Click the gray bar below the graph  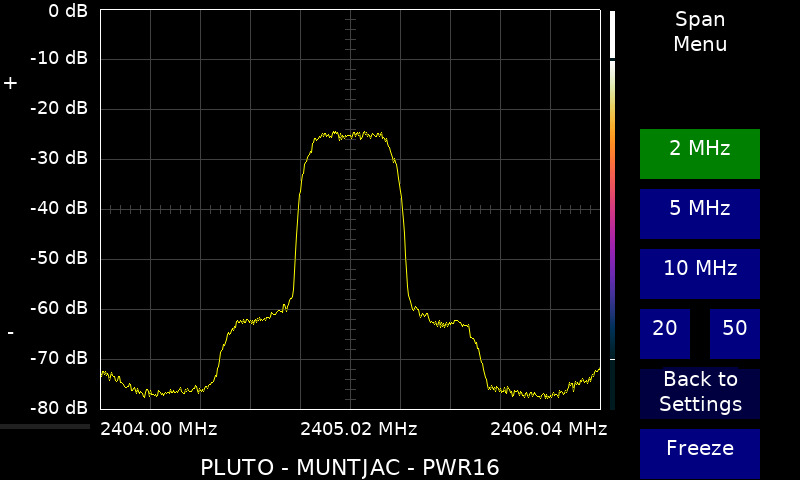[x=45, y=427]
